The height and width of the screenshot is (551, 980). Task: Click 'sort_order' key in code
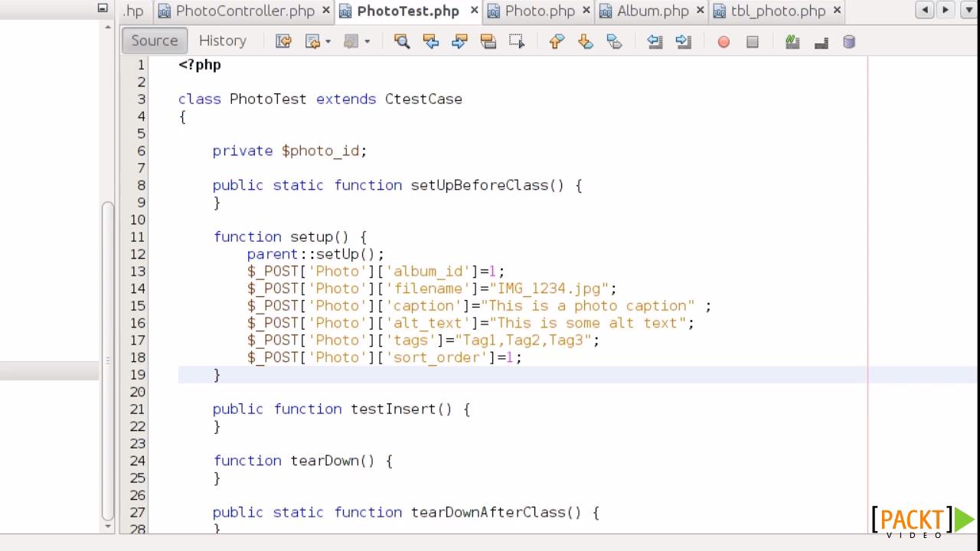(x=437, y=357)
